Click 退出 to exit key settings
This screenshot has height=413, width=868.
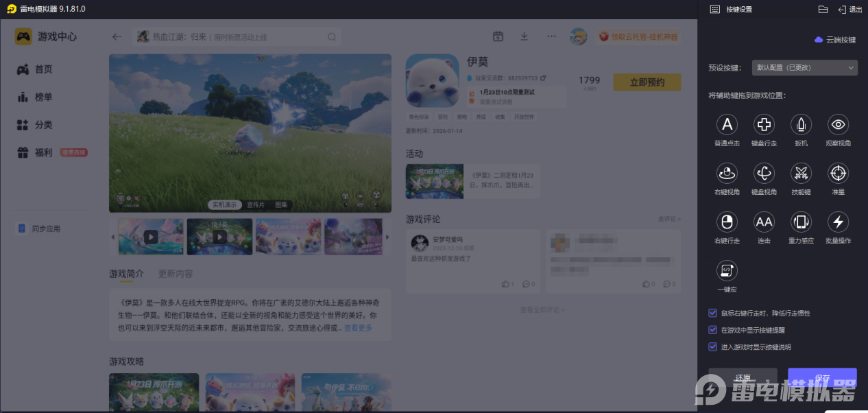850,10
